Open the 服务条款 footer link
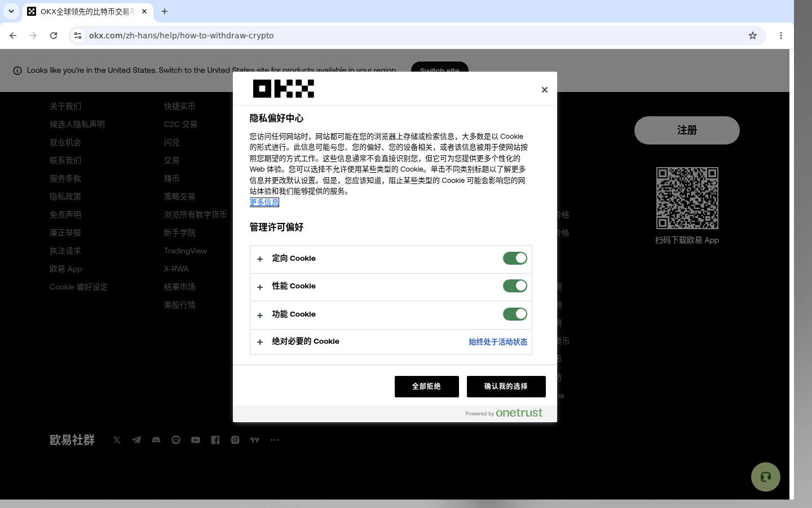The width and height of the screenshot is (812, 508). [65, 178]
